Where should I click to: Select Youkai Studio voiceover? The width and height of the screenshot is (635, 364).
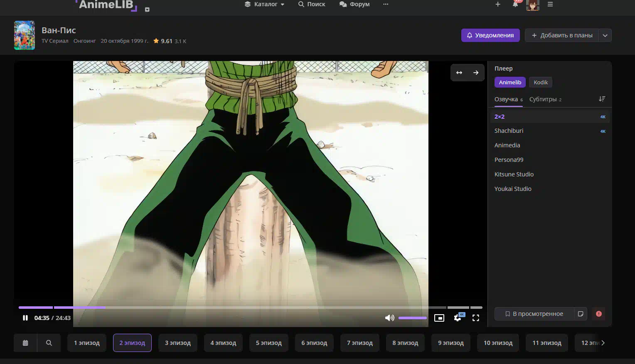click(550, 189)
